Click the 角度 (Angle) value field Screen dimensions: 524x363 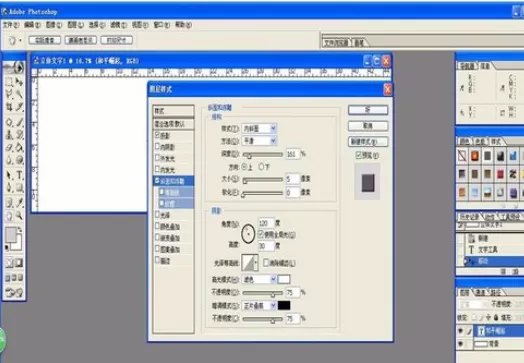(266, 223)
